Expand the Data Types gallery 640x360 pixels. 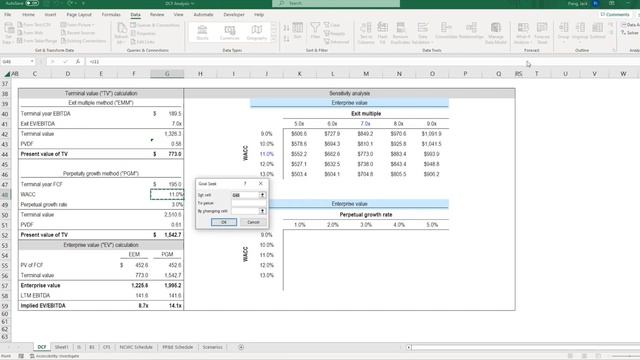(273, 39)
